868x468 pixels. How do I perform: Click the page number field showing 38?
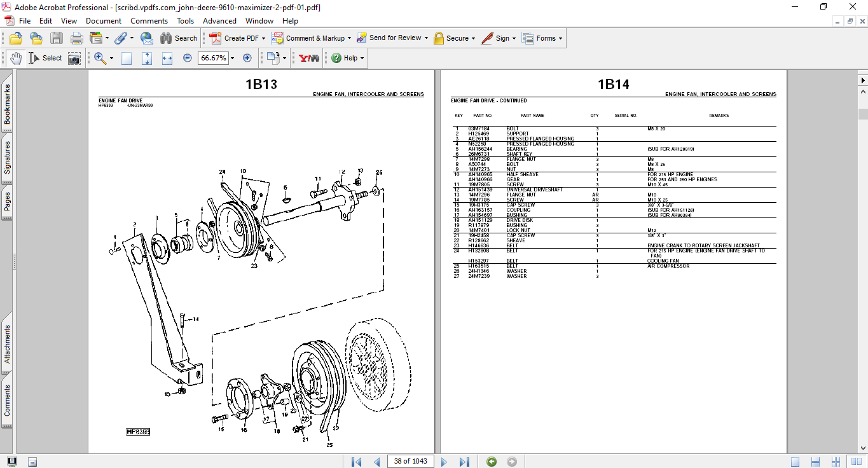pos(410,461)
